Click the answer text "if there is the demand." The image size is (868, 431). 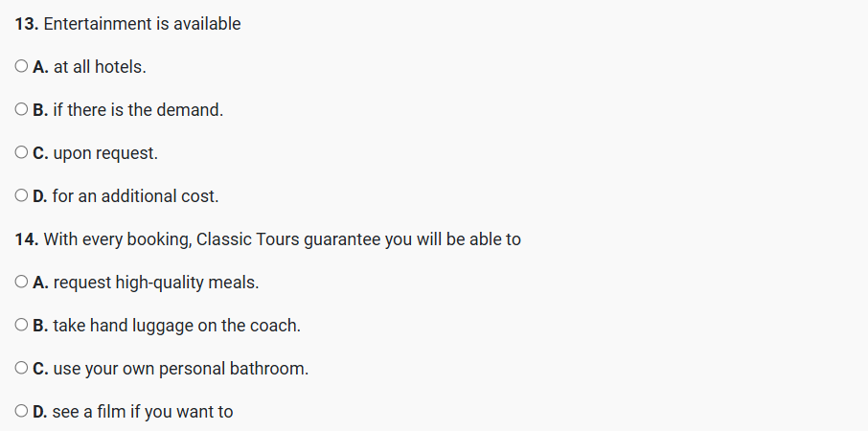click(138, 110)
